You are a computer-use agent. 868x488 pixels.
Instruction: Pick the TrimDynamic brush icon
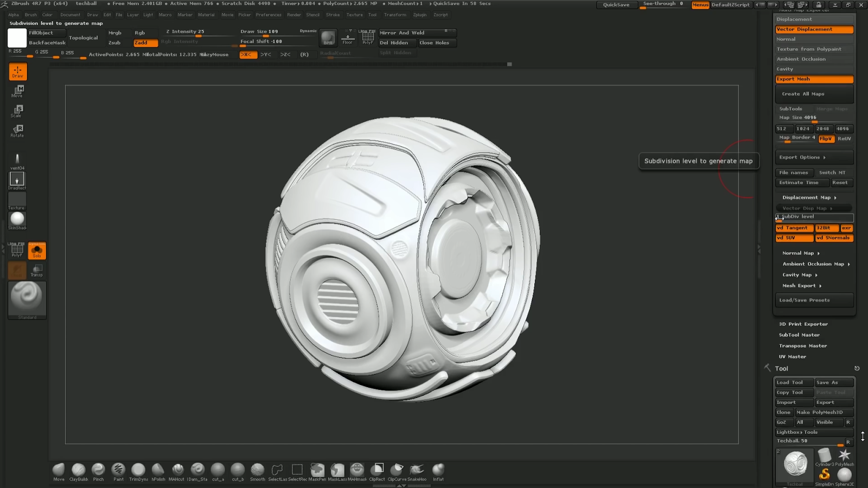click(138, 470)
